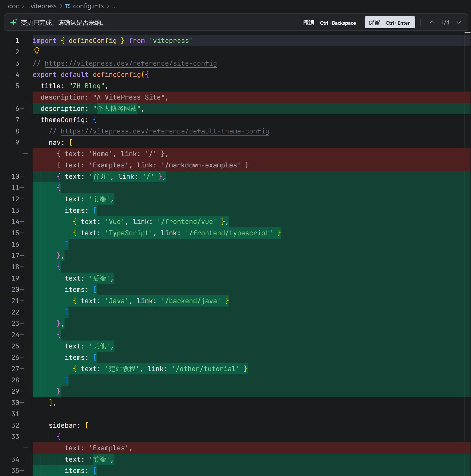471x476 pixels.
Task: Click the lightbulb quick-fix icon
Action: pos(37,51)
